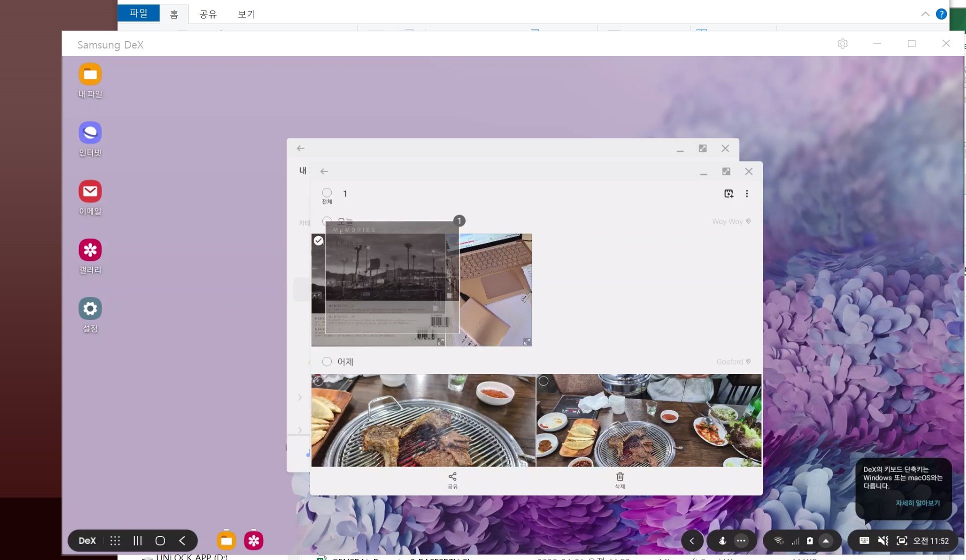Switch to the 홈 ribbon tab
Viewport: 966px width, 560px height.
coord(174,14)
